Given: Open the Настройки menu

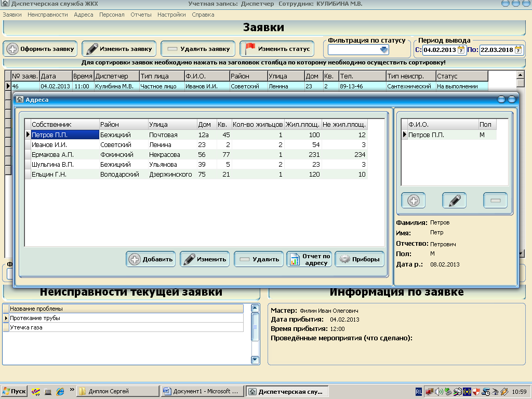Looking at the screenshot, I should click(171, 15).
